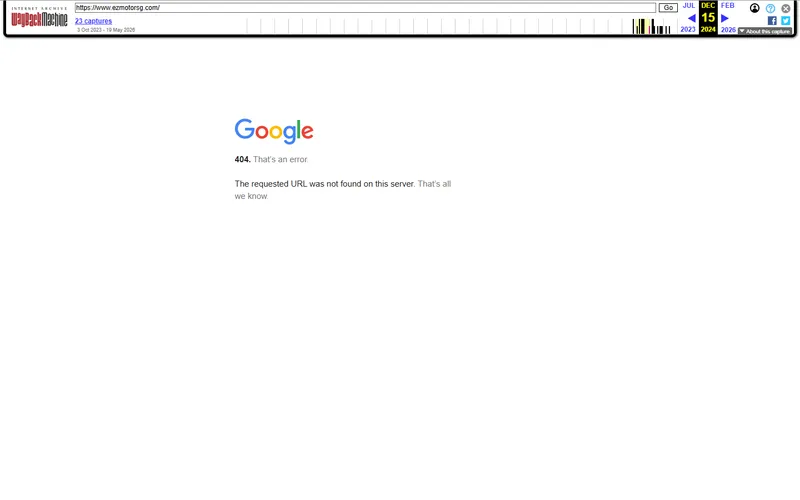This screenshot has width=800, height=500.
Task: Go to next capture with right arrow
Action: [x=724, y=18]
